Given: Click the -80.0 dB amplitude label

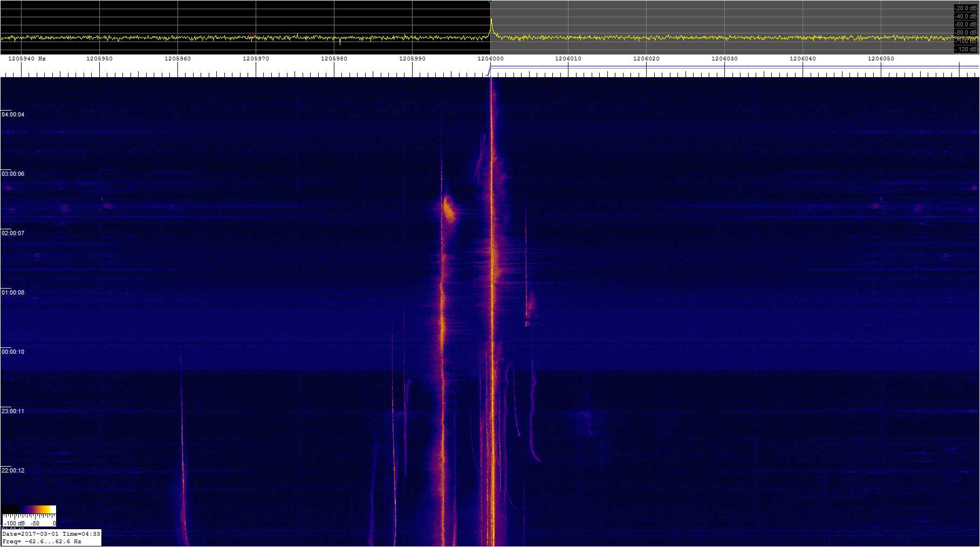Looking at the screenshot, I should click(965, 32).
